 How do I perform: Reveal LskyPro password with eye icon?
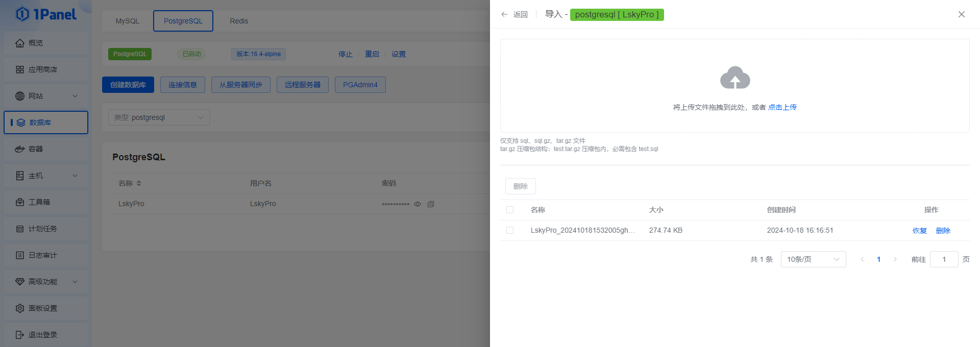(418, 204)
